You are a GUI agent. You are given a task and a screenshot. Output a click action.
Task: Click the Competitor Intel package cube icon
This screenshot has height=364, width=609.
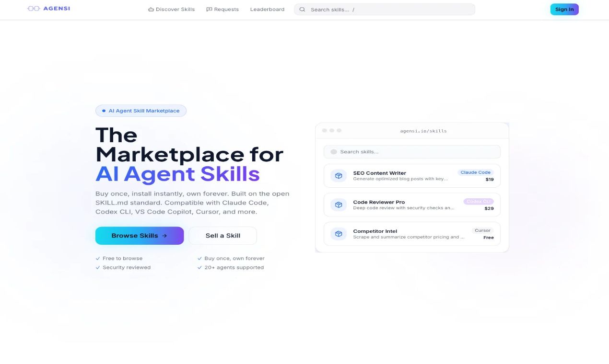click(338, 234)
